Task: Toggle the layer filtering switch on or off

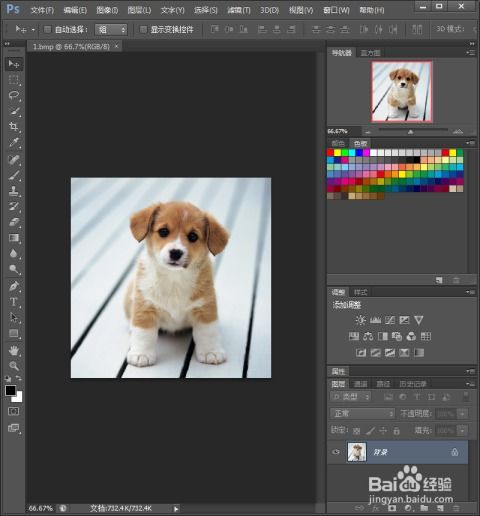Action: [x=466, y=396]
